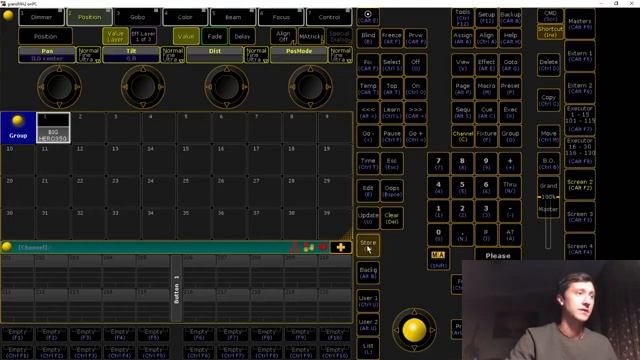Switch to the Color preset type tab
This screenshot has height=360, width=640.
point(185,17)
